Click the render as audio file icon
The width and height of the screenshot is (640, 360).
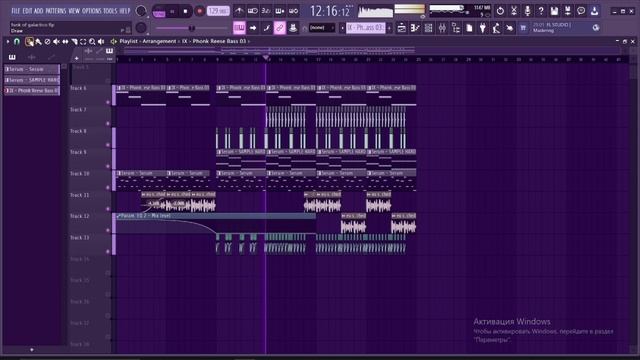tap(568, 11)
